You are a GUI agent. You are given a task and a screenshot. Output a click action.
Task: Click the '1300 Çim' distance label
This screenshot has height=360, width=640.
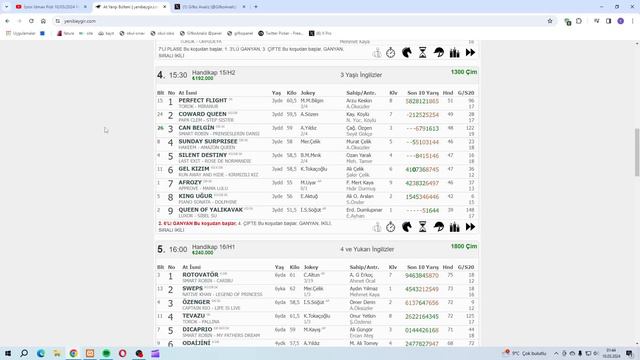(464, 72)
